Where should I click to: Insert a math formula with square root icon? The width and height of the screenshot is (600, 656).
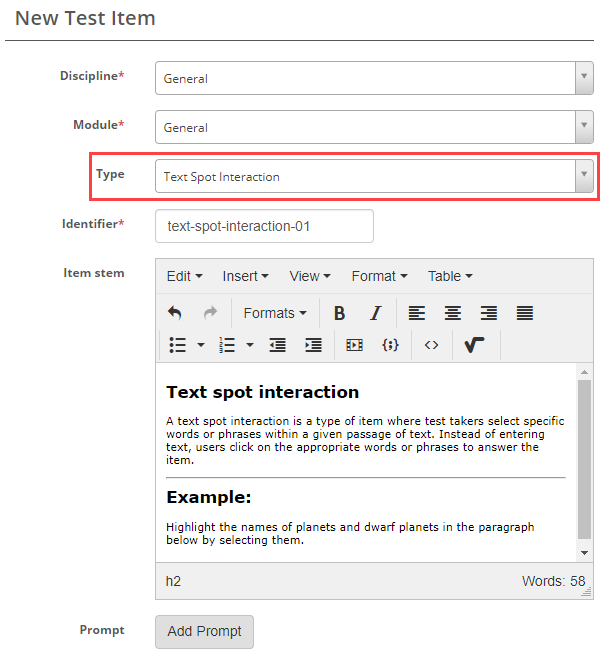coord(475,344)
